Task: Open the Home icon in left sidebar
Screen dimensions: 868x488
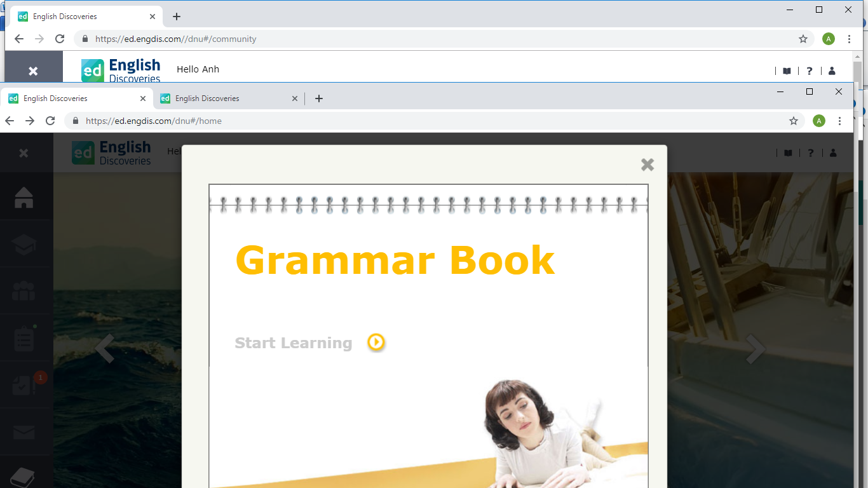Action: click(24, 197)
